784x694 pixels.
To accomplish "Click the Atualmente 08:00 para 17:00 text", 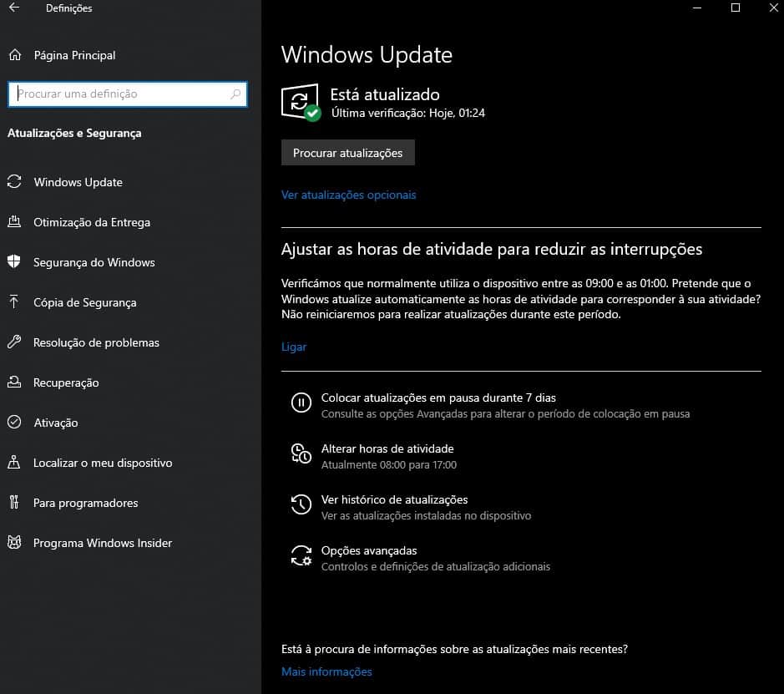I will (x=388, y=464).
